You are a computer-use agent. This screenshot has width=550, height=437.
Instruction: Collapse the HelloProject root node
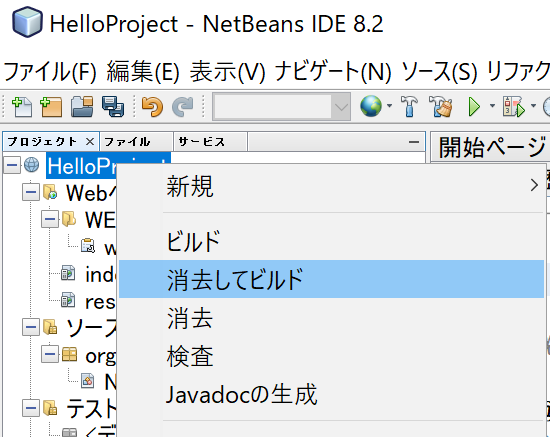tap(12, 165)
